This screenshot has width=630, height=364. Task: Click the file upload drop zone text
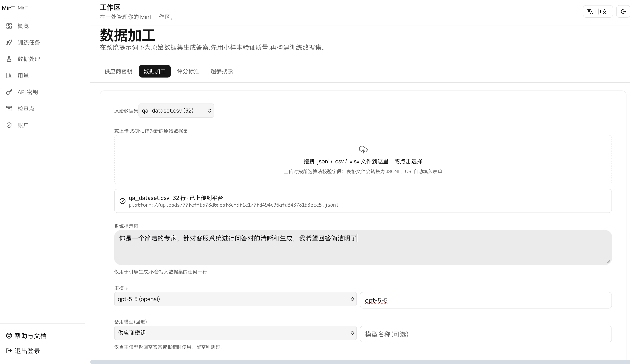coord(363,162)
